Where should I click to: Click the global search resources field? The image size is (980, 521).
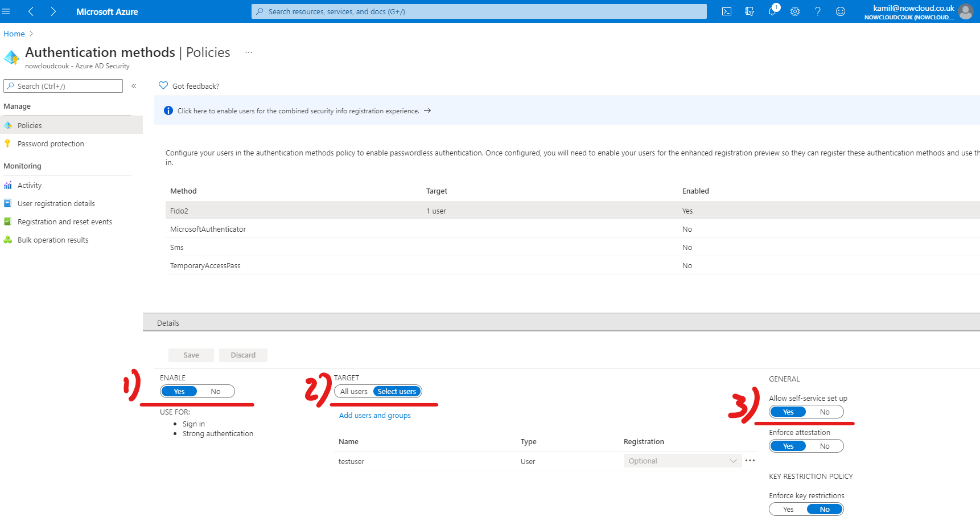click(479, 11)
